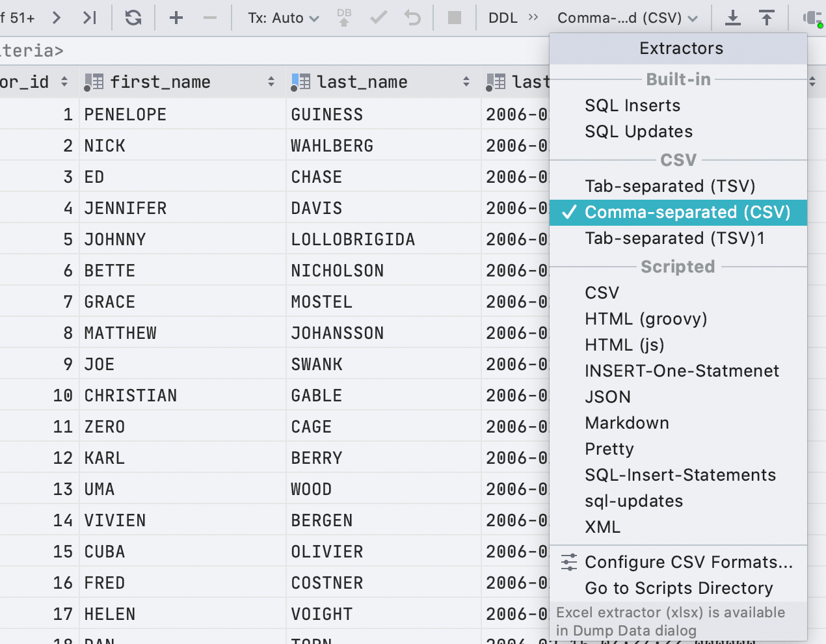The width and height of the screenshot is (826, 644).
Task: Export data download arrow icon
Action: (x=733, y=18)
